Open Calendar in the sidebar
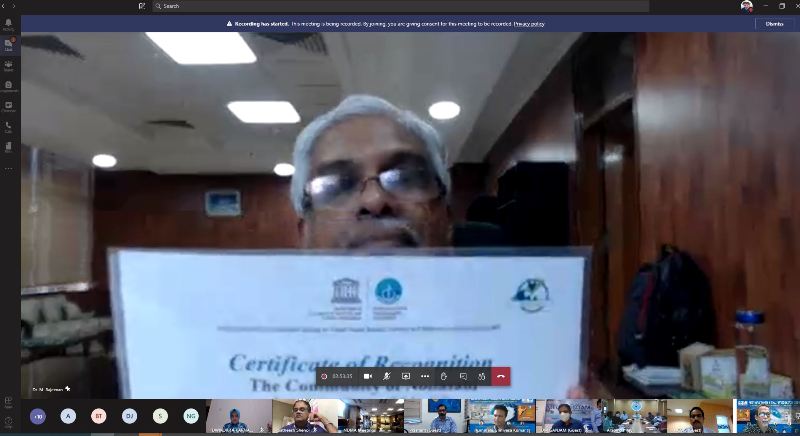The width and height of the screenshot is (800, 436). click(x=9, y=107)
